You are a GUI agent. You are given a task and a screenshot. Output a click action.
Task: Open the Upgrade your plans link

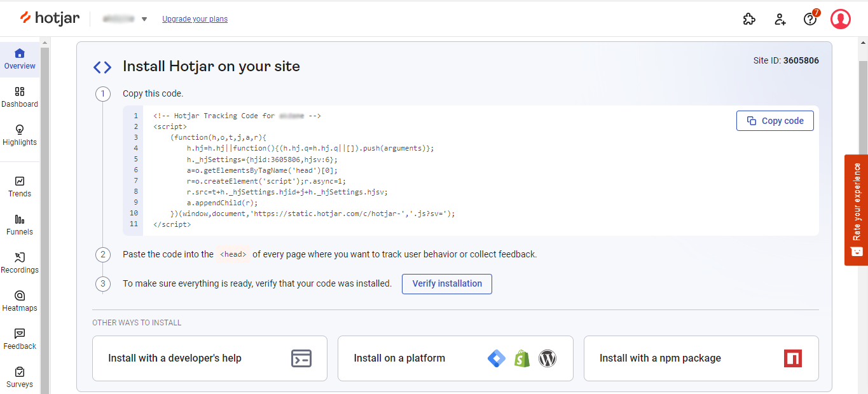(x=195, y=19)
